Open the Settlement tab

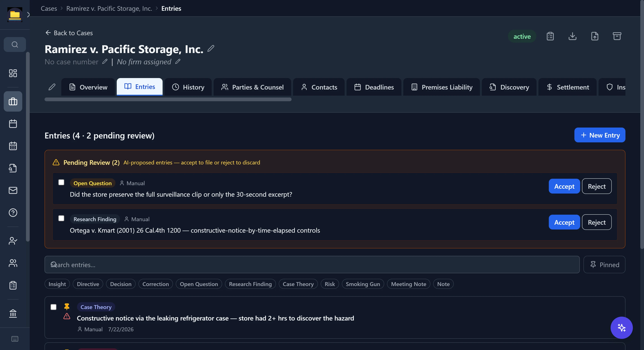click(568, 87)
